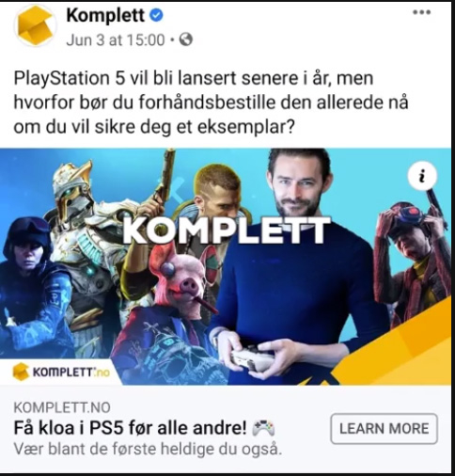Screen dimensions: 455x476
Task: Click the PlayStation 5 post caption text
Action: pyautogui.click(x=211, y=103)
